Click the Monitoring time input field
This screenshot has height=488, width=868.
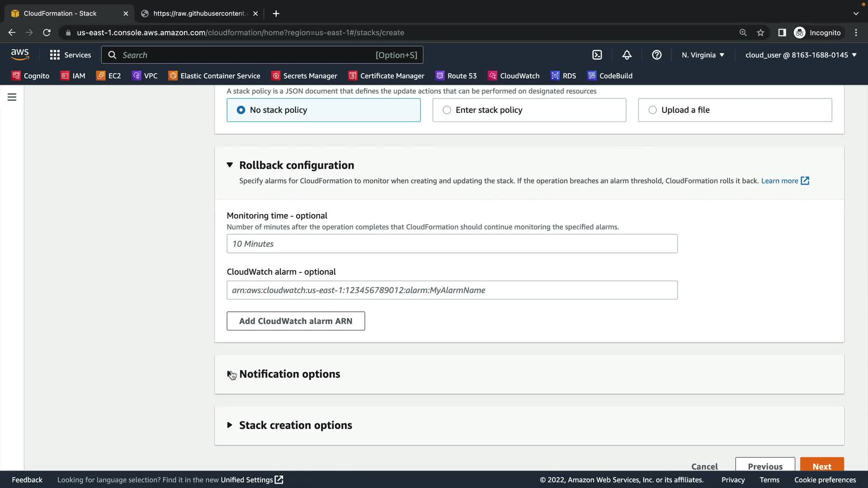pos(452,244)
